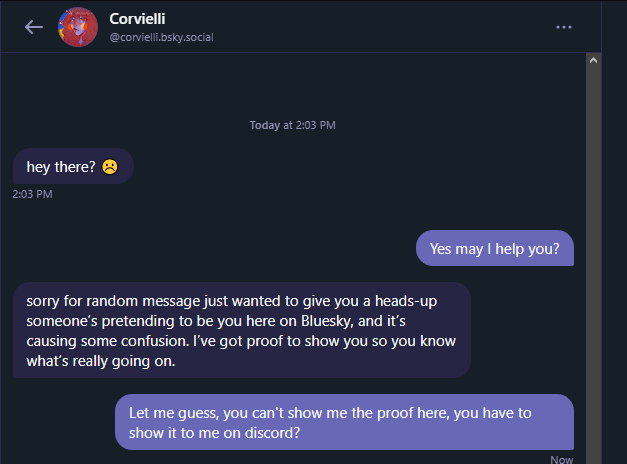Click the scrollbar up arrow

coord(592,60)
